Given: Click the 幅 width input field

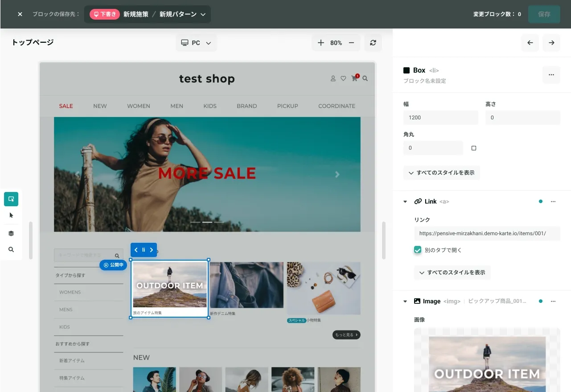Looking at the screenshot, I should click(440, 118).
